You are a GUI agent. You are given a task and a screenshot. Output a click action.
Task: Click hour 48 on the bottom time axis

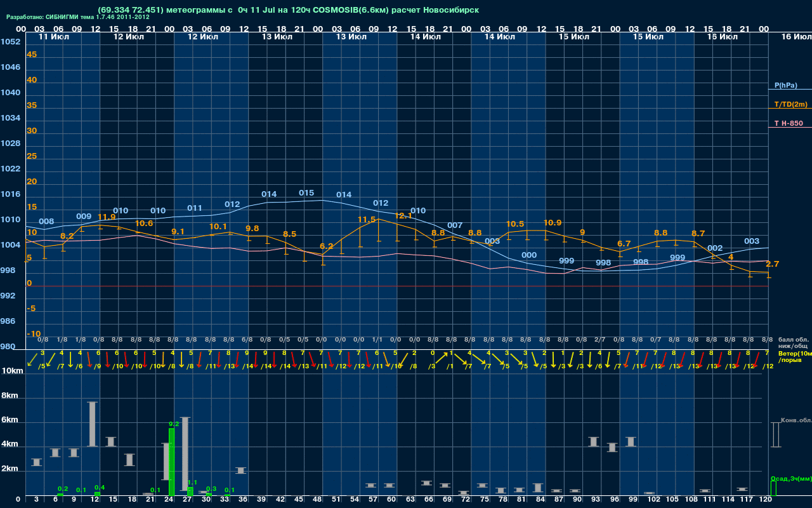318,500
